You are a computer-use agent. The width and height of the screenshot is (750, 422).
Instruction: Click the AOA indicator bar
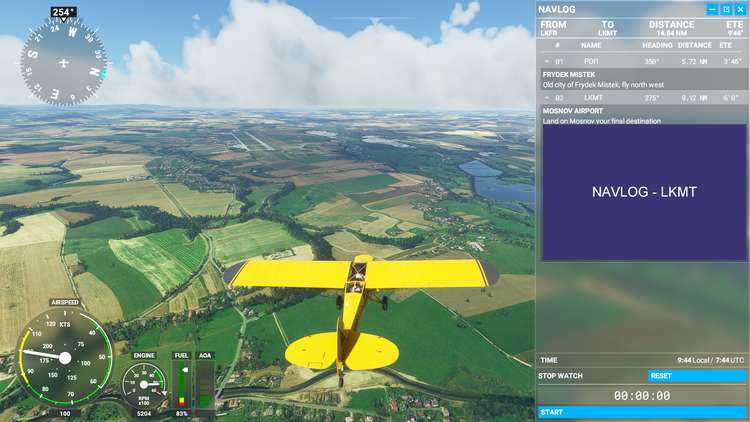(x=204, y=385)
